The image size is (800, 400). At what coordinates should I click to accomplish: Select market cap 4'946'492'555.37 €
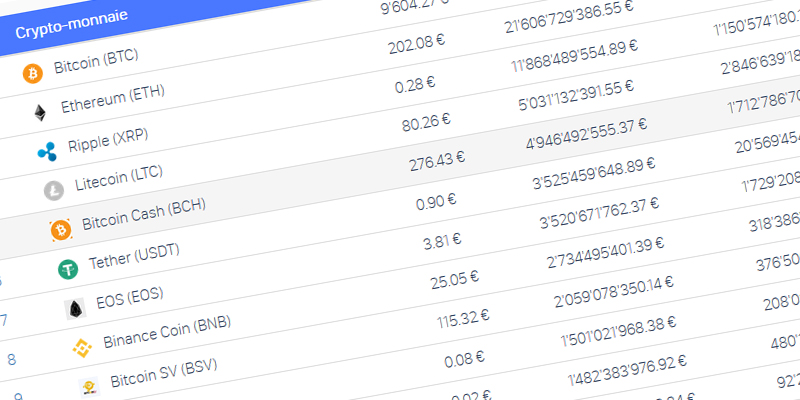586,135
